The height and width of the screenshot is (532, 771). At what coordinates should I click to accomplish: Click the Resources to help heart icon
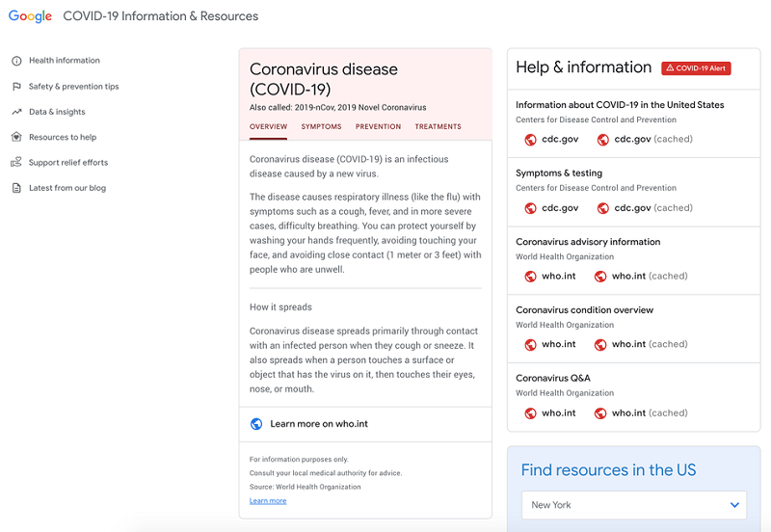click(x=16, y=137)
